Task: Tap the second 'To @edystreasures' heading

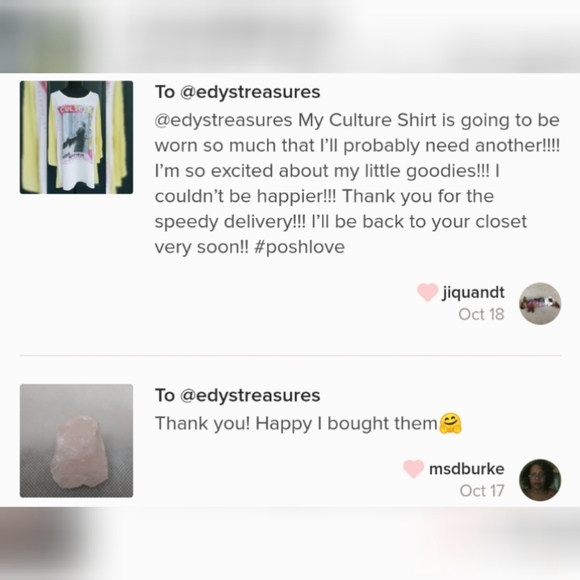Action: click(237, 395)
